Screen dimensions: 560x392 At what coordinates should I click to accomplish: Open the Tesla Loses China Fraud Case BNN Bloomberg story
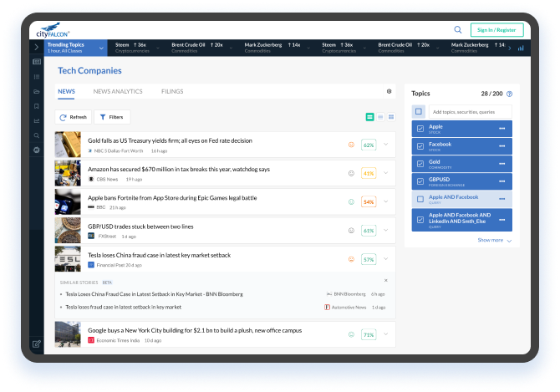coord(154,294)
